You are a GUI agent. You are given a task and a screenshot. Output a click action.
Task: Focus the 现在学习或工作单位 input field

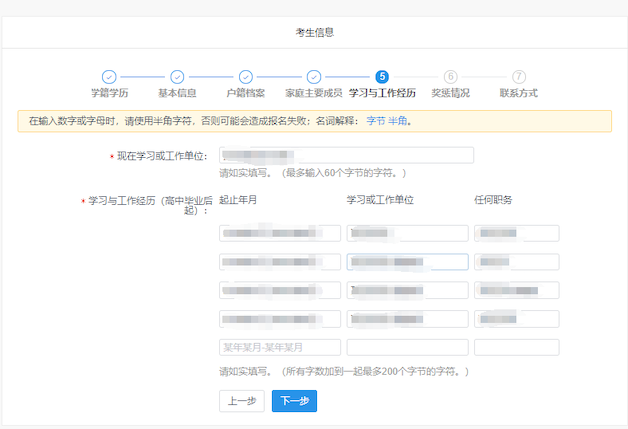(346, 155)
